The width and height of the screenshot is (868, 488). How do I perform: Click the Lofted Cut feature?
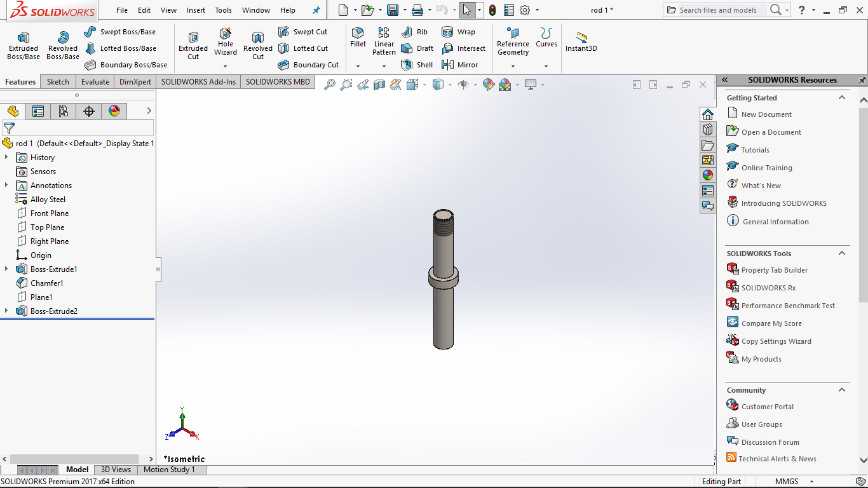click(x=303, y=48)
